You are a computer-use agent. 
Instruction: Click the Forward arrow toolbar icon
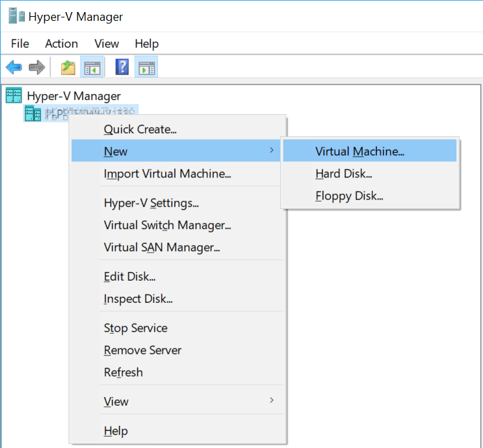click(37, 67)
